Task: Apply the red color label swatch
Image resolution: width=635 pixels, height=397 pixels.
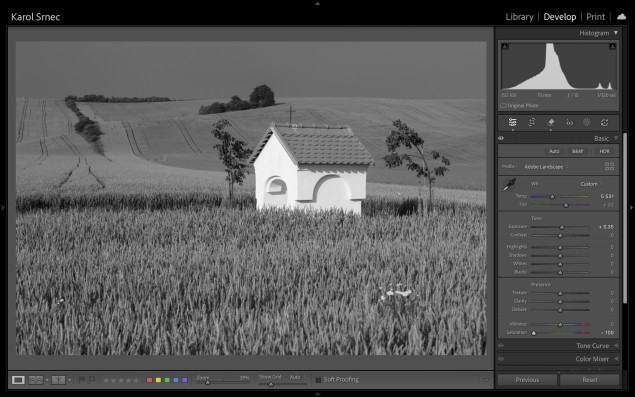Action: [x=149, y=380]
